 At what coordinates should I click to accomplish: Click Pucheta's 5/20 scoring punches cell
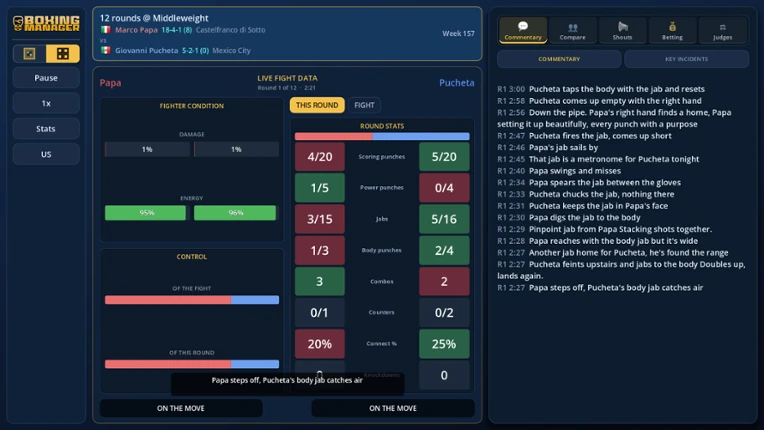pyautogui.click(x=444, y=157)
